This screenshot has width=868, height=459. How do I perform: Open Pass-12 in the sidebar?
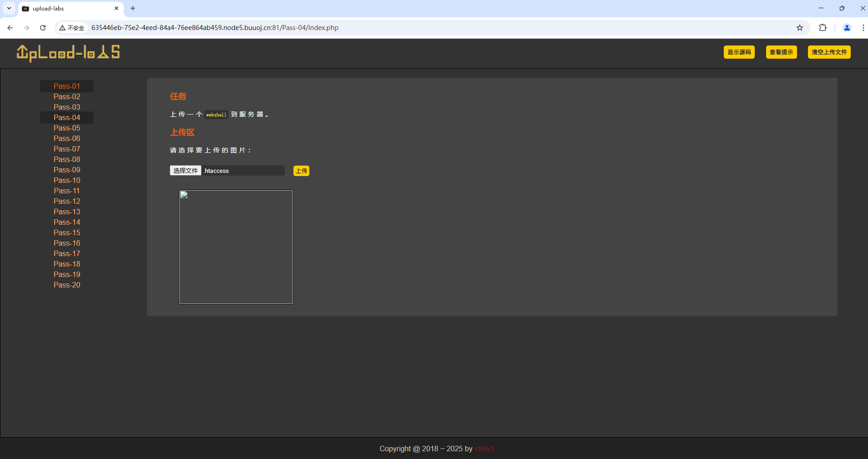point(67,201)
